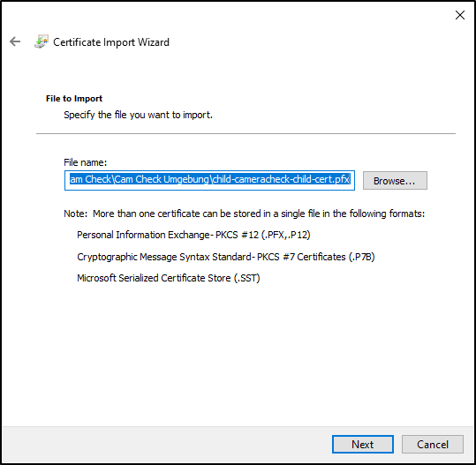Image resolution: width=476 pixels, height=465 pixels.
Task: Click inside the File name path field
Action: click(209, 180)
